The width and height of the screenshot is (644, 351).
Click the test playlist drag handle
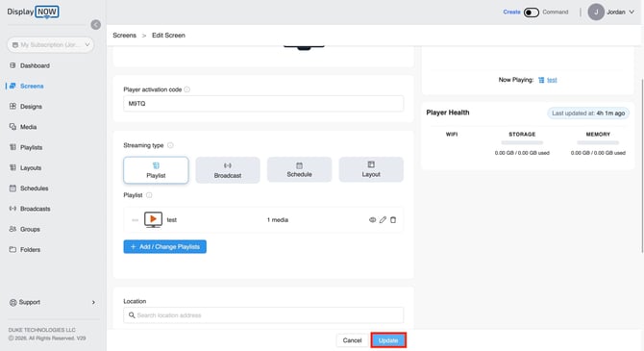click(135, 220)
